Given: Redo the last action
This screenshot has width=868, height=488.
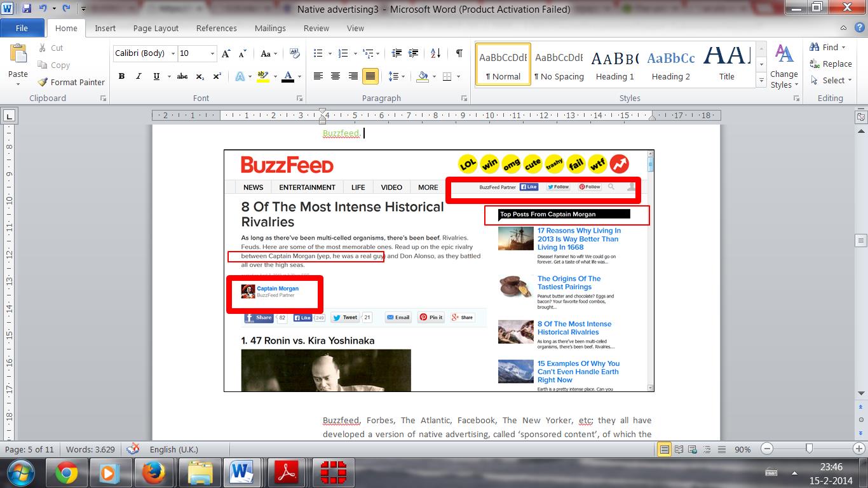Looking at the screenshot, I should [66, 9].
